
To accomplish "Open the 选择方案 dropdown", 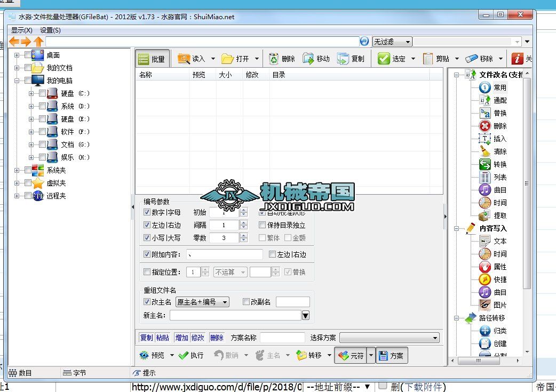I will coord(390,338).
